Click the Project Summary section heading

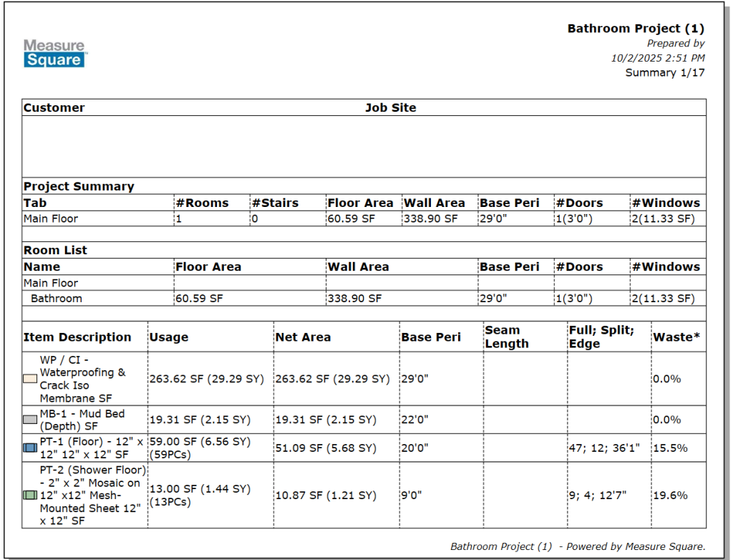click(x=79, y=186)
